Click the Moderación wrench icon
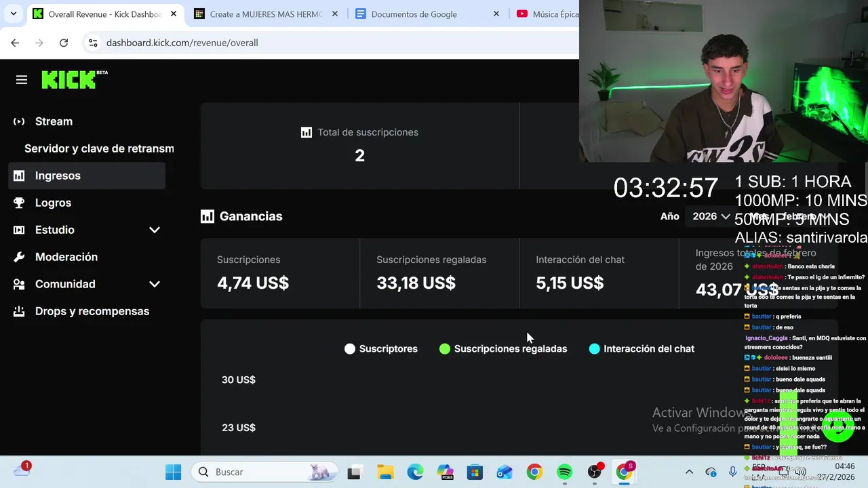 [19, 257]
